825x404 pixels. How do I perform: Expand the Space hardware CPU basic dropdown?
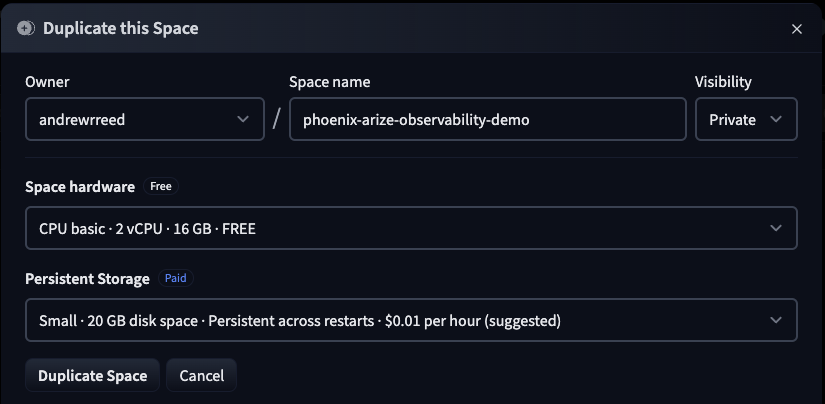tap(410, 228)
